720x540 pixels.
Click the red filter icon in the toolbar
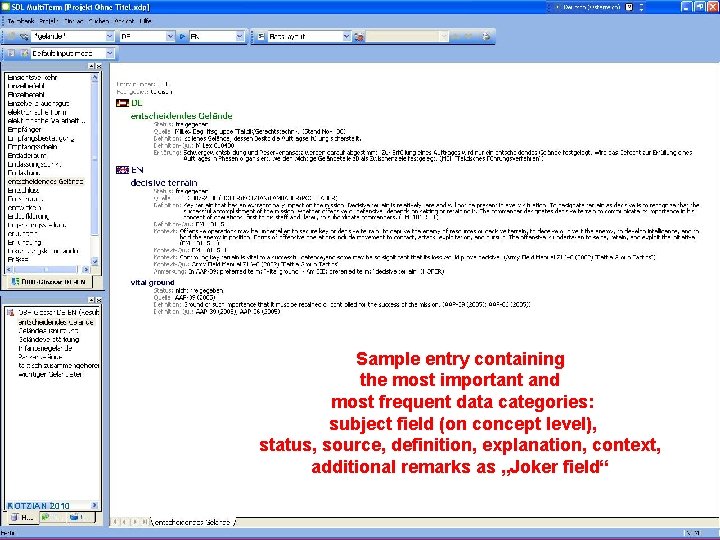coord(359,37)
